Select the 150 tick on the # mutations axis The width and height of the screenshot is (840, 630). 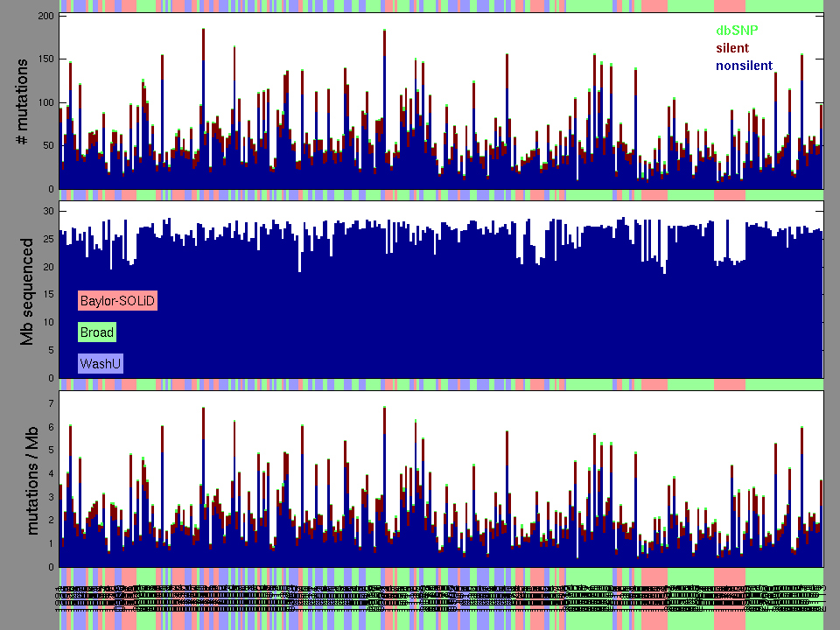tap(44, 59)
